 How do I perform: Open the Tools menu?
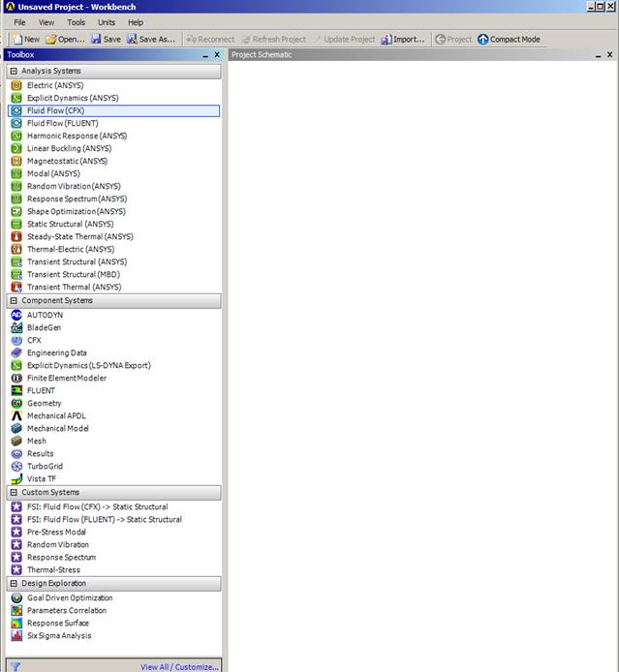coord(76,22)
